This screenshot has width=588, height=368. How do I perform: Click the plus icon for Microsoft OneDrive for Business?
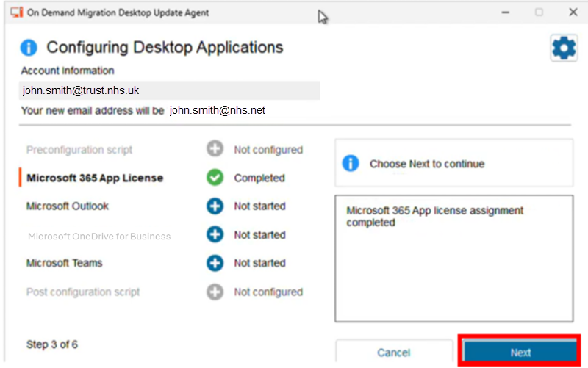click(215, 234)
